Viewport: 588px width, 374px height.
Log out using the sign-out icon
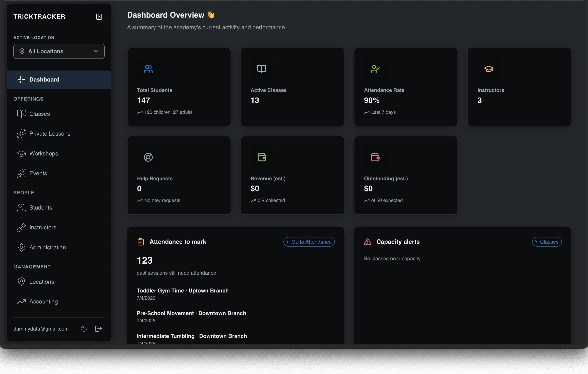click(98, 329)
